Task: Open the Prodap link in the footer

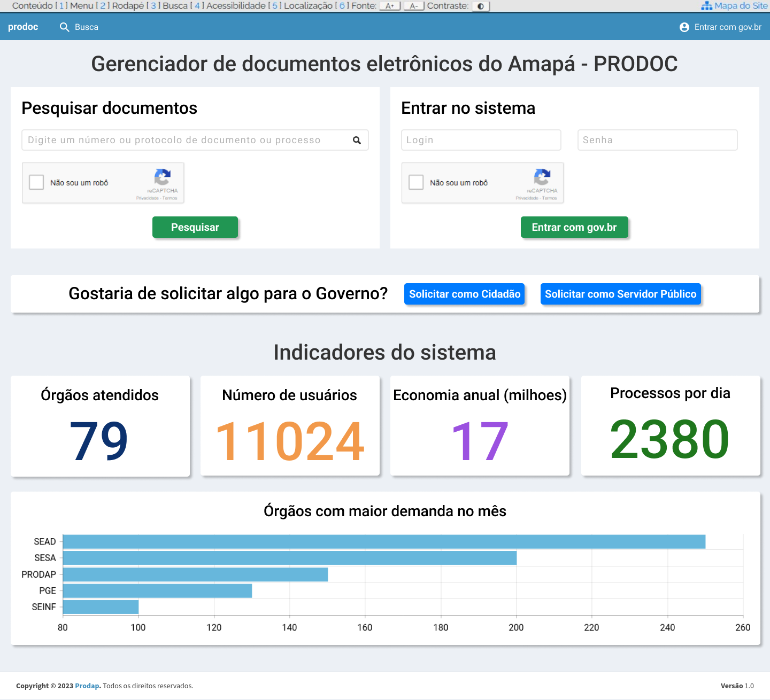Action: tap(87, 686)
